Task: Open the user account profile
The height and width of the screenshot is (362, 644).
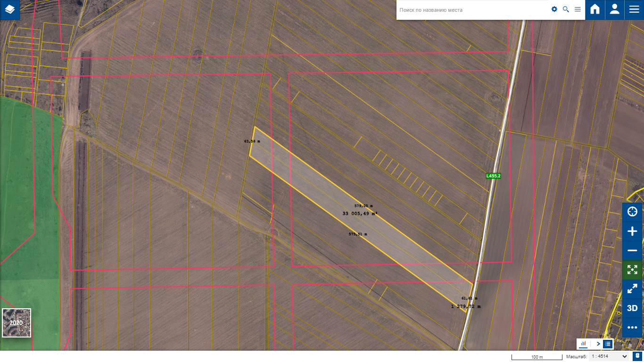Action: coord(614,9)
